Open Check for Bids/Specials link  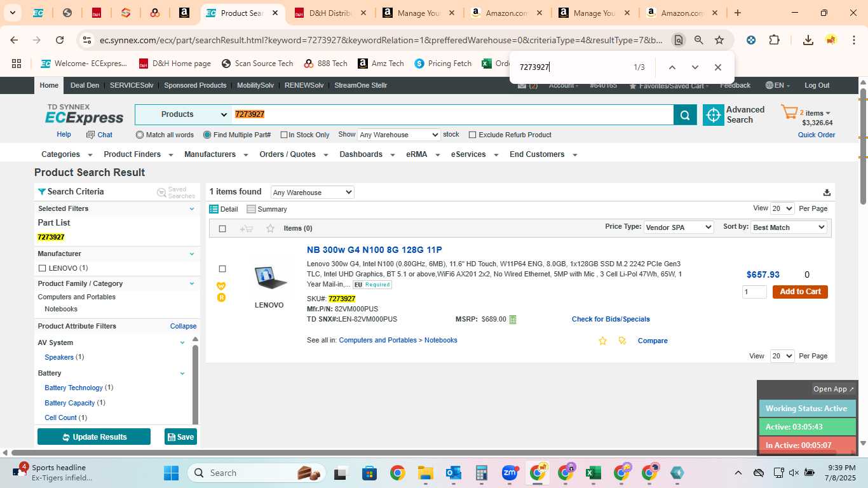click(611, 320)
